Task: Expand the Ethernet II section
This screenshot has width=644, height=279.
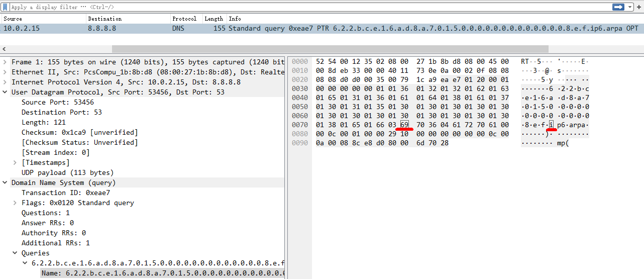Action: (x=5, y=72)
